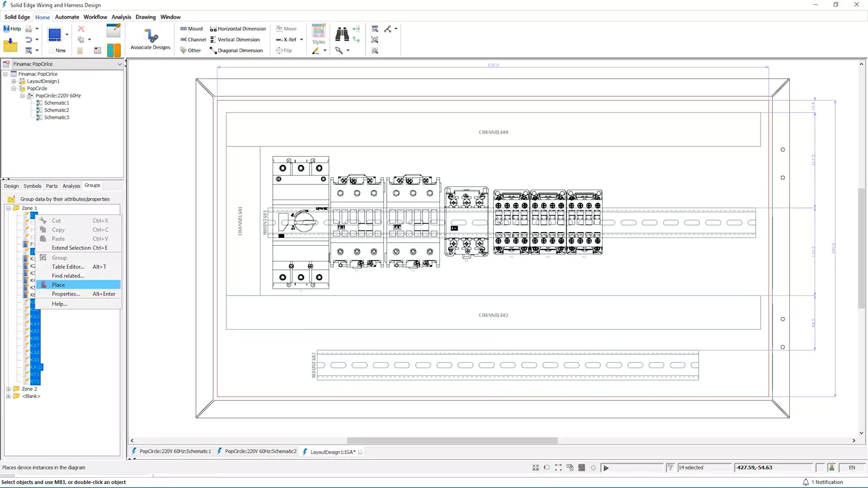Image resolution: width=868 pixels, height=488 pixels.
Task: Click the vertical scrollbar of the drawing
Action: point(861,248)
